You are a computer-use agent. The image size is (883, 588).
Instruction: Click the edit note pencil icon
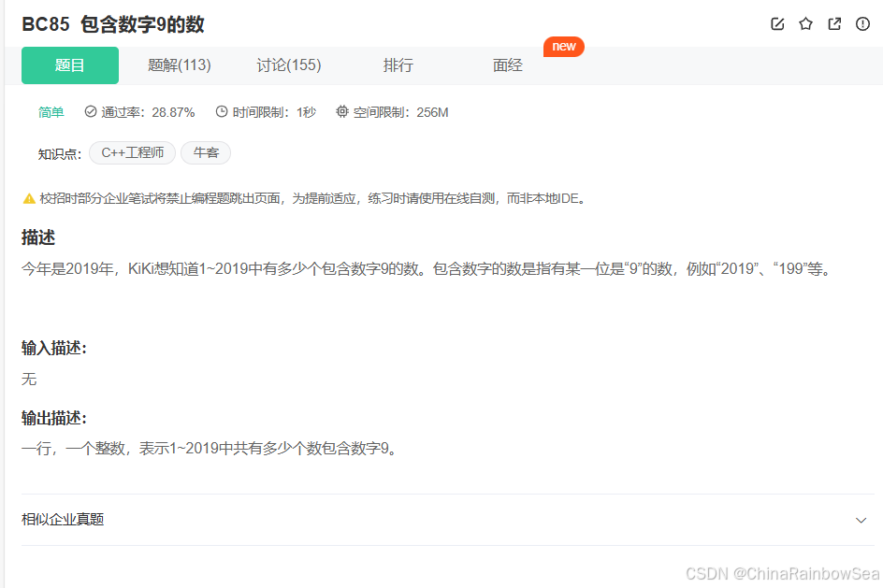point(777,24)
